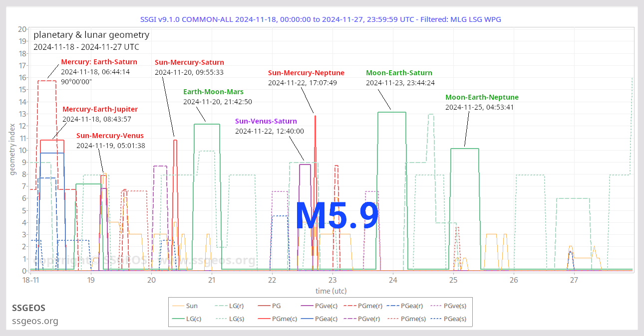Click the M5.9 magnitude label
The width and height of the screenshot is (644, 336).
click(337, 216)
